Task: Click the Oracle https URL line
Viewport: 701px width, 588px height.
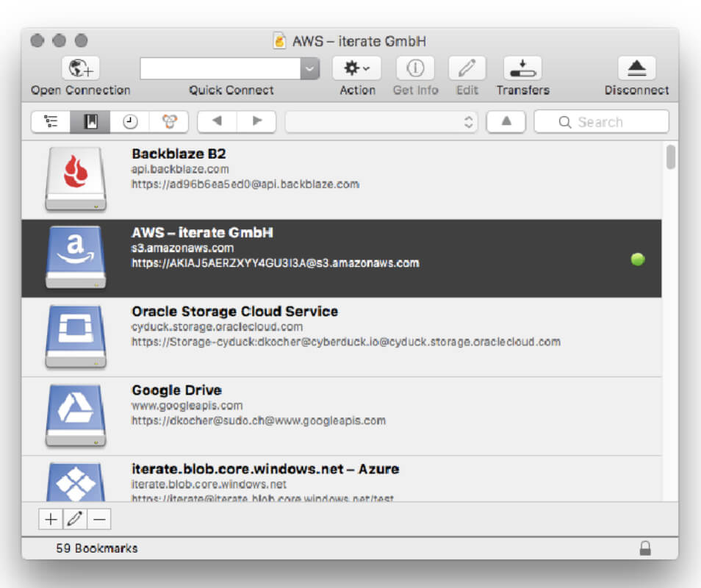Action: [x=346, y=342]
